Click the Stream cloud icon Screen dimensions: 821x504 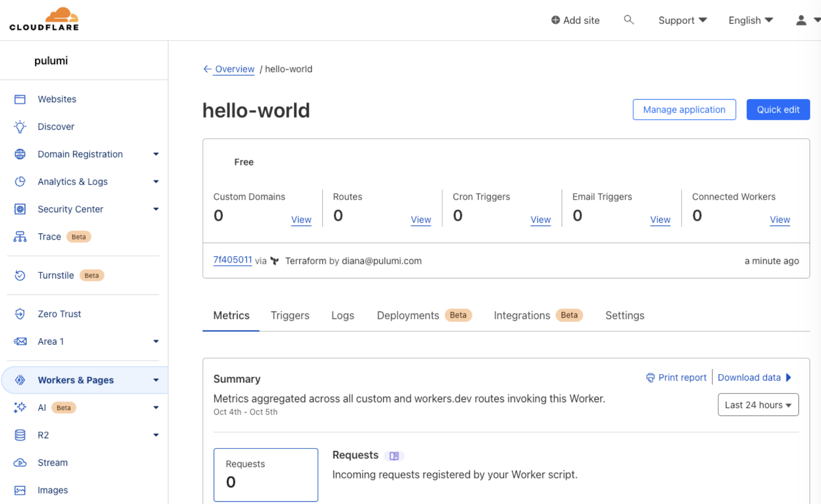pos(20,463)
